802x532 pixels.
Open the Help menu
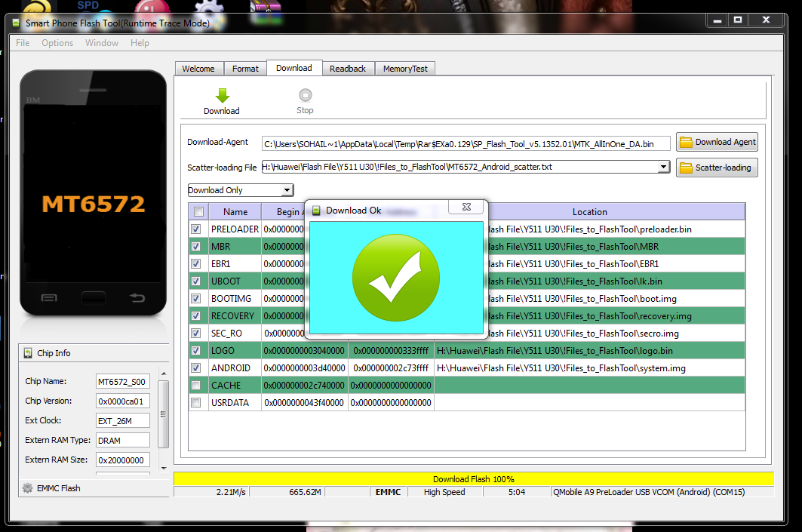coord(140,43)
